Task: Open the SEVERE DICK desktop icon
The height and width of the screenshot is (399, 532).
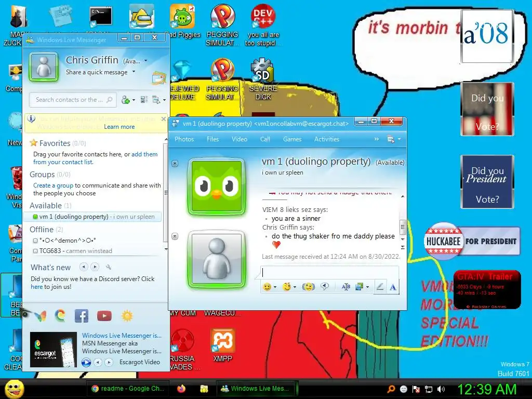Action: click(x=263, y=79)
